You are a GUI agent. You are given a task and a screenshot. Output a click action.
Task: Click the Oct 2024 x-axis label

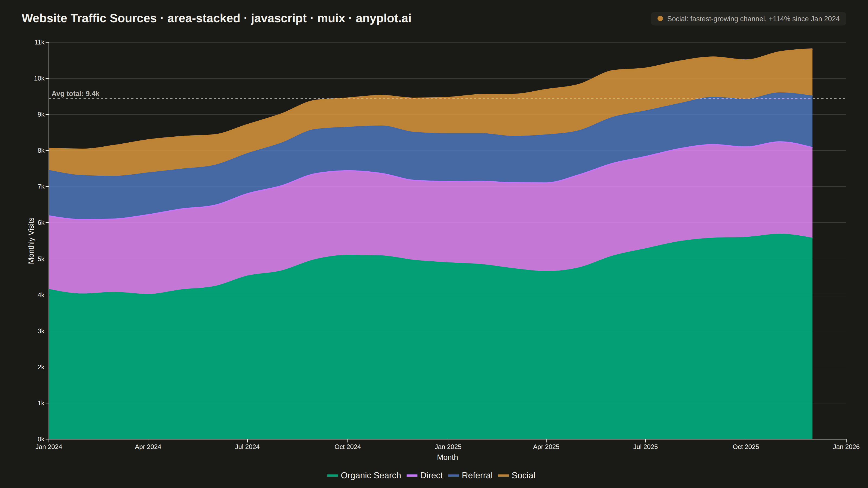pyautogui.click(x=348, y=447)
